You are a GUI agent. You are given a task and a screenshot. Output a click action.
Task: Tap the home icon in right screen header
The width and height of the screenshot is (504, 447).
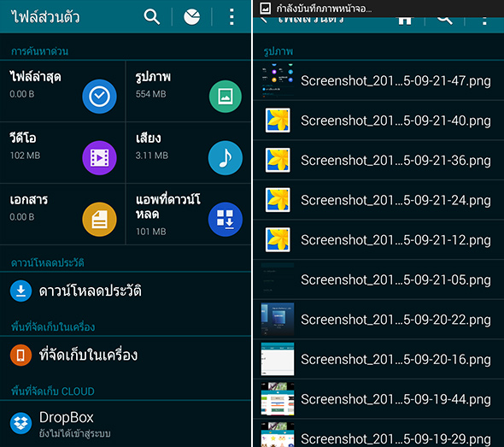[405, 20]
